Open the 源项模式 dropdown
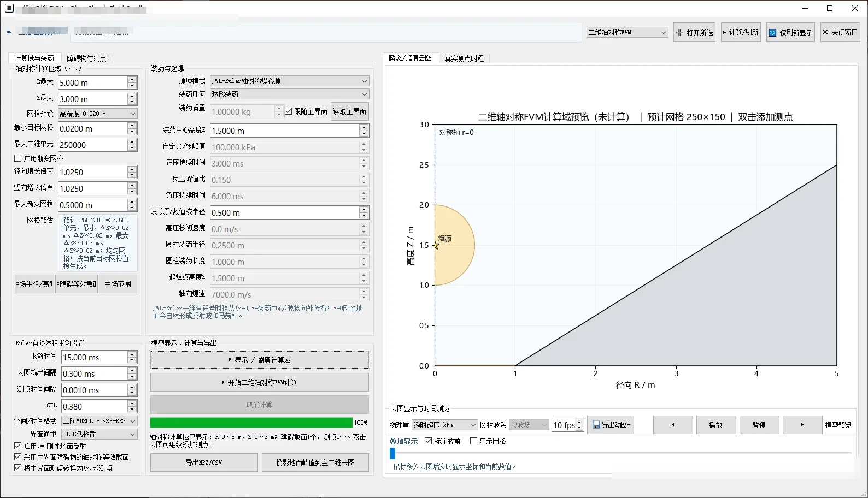 pyautogui.click(x=290, y=81)
